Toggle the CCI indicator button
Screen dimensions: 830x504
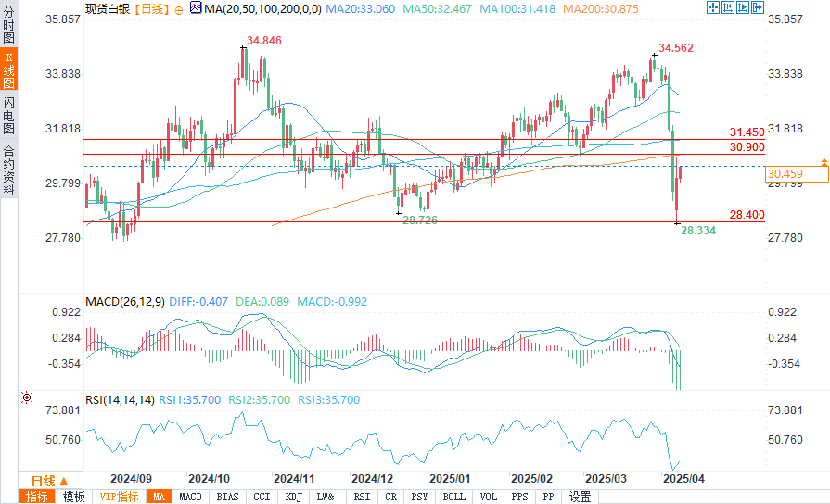point(262,498)
